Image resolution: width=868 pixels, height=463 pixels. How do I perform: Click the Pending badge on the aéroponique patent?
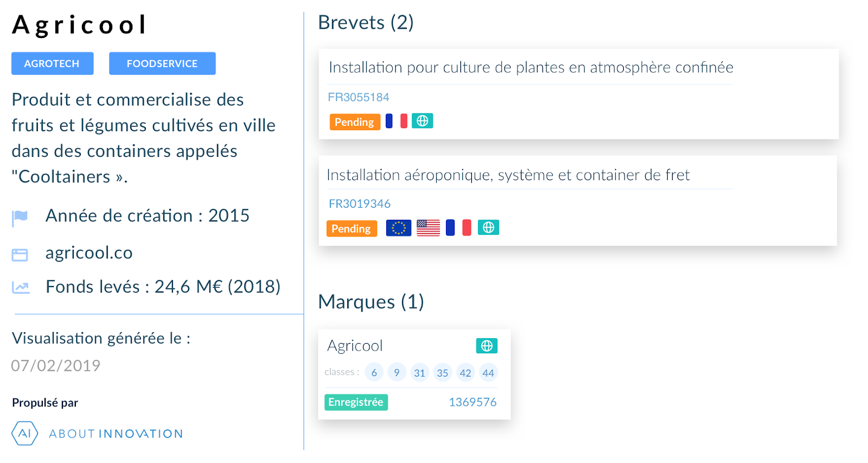coord(352,229)
